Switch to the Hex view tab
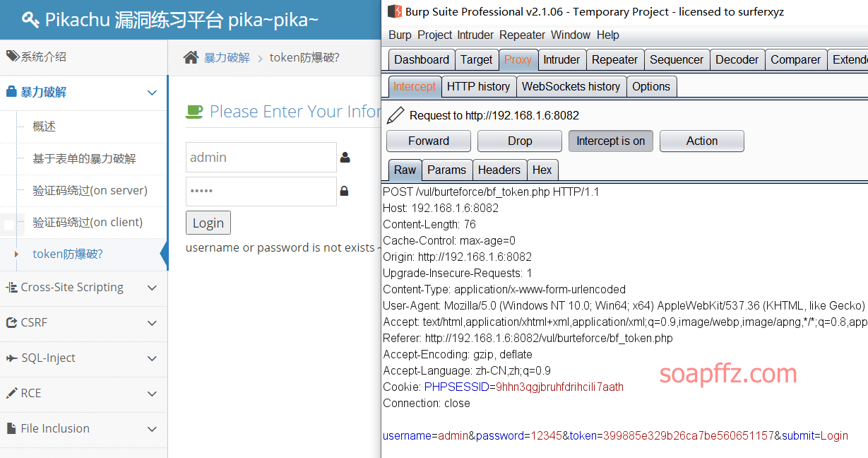The image size is (868, 458). [542, 170]
